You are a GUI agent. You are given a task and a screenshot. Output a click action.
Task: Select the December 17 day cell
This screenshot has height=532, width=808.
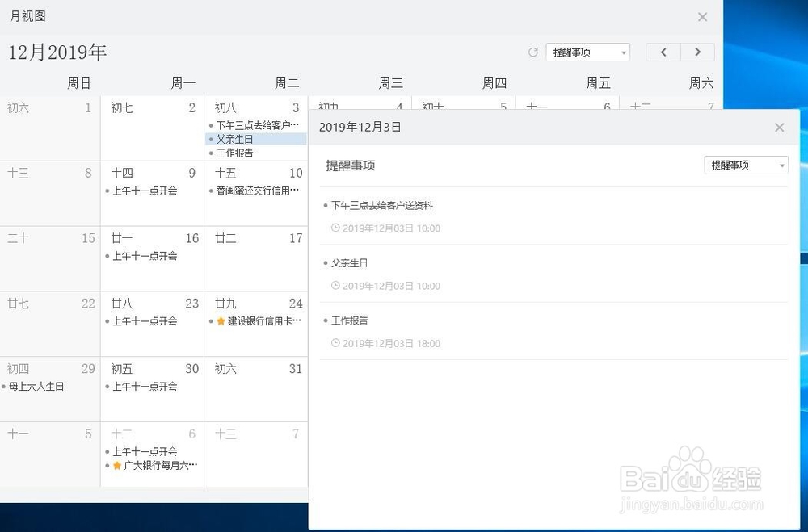click(256, 259)
